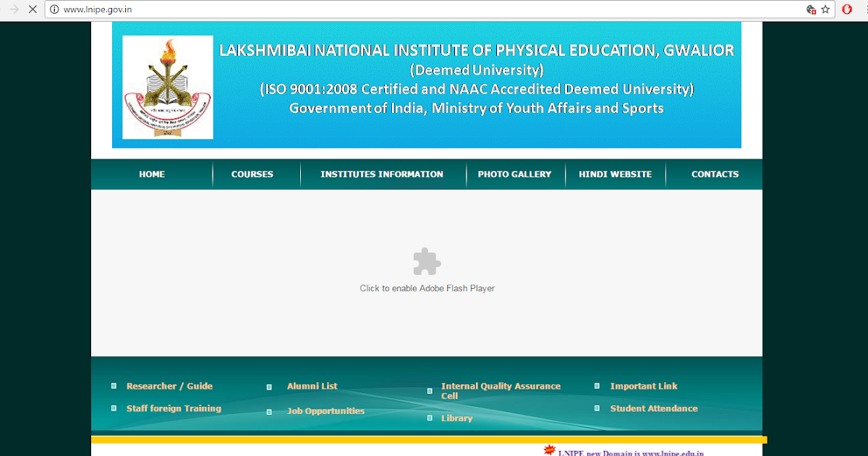Enable Adobe Flash Player by clicking the prompt
This screenshot has height=456, width=868.
point(427,287)
